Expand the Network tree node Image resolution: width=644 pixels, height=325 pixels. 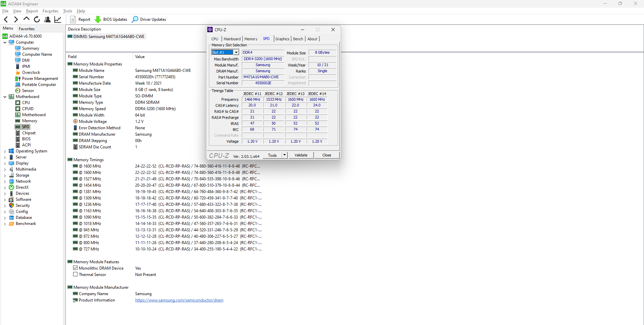5,182
